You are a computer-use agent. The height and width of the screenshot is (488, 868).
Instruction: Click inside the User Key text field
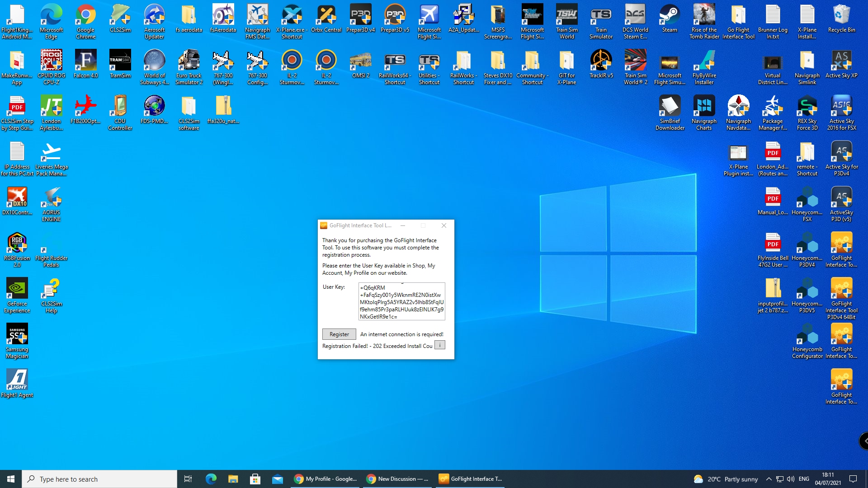click(x=401, y=301)
